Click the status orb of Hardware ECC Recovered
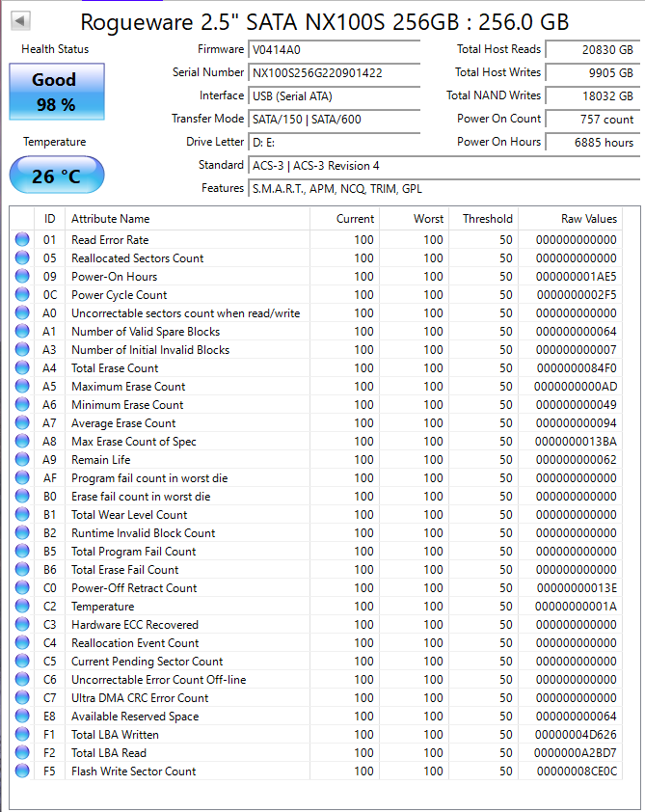Image resolution: width=645 pixels, height=812 pixels. pyautogui.click(x=22, y=624)
